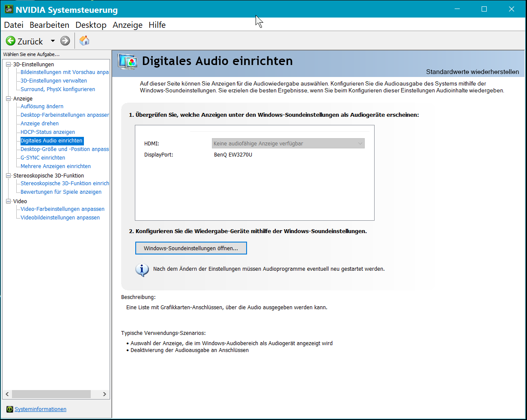
Task: Select Videobildeinstellungen anpassen
Action: point(60,218)
